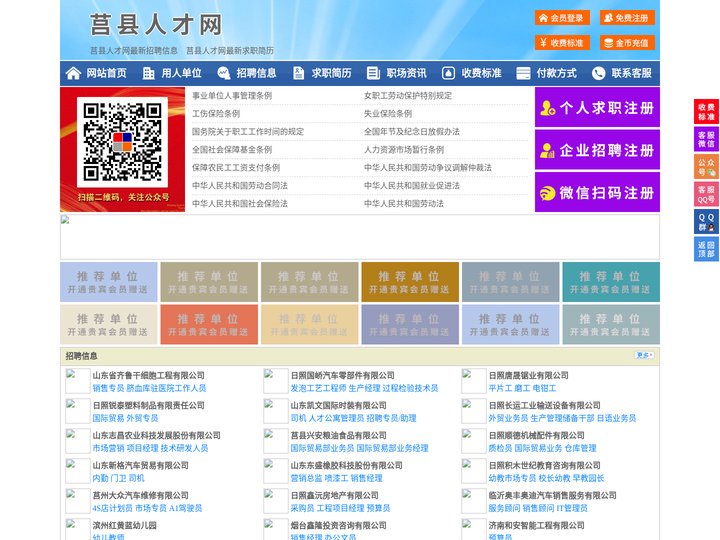Open the 莒州大众汽车维修有限公司 listing
Screen dimensions: 720x540
coord(141,495)
